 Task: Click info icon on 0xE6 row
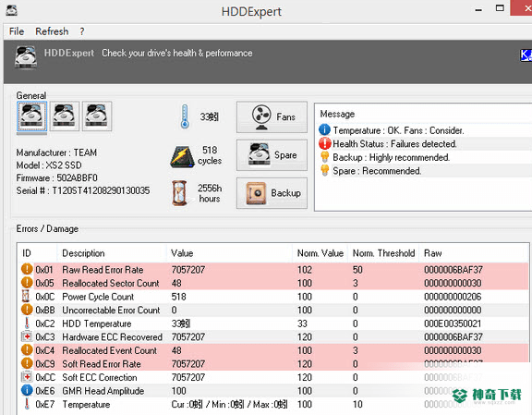coord(27,390)
